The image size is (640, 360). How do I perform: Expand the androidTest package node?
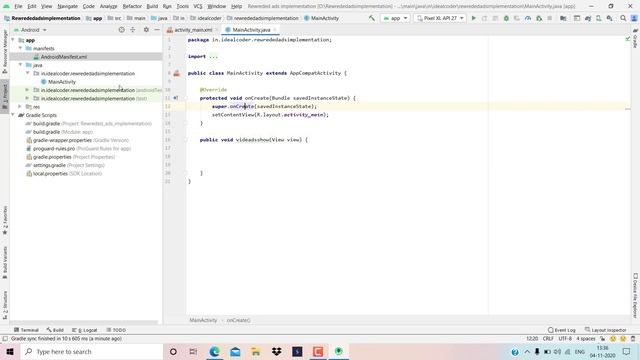[27, 90]
